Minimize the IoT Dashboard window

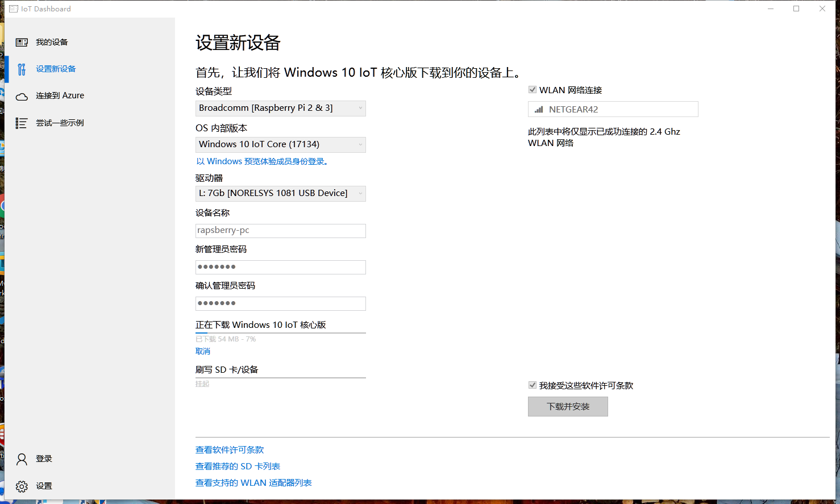(771, 9)
